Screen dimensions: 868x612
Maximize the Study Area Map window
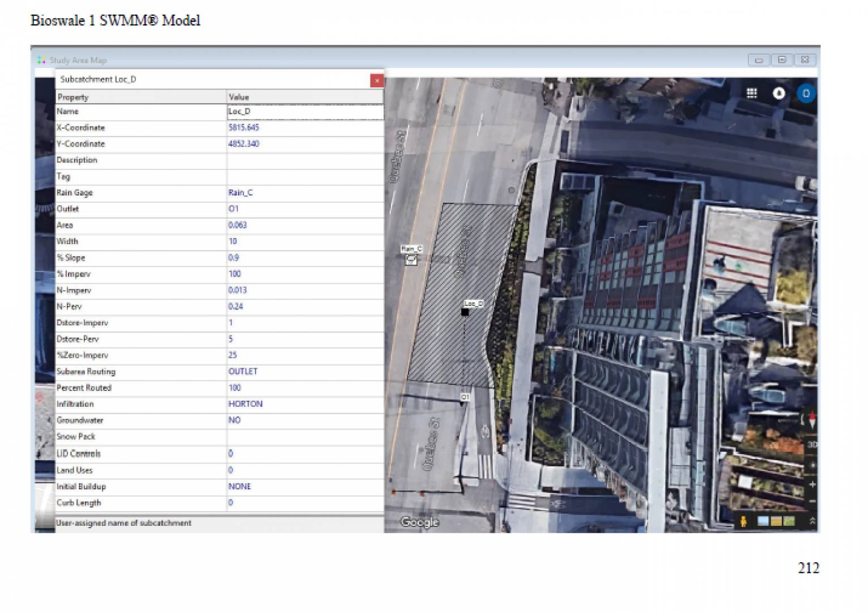782,60
